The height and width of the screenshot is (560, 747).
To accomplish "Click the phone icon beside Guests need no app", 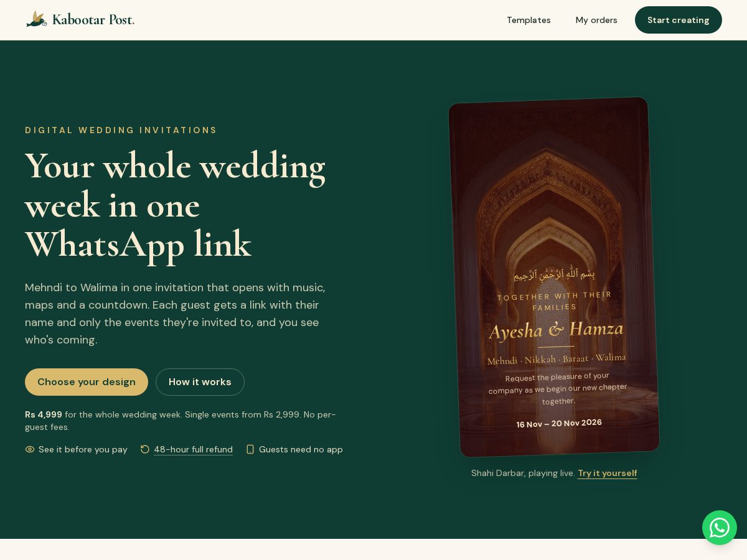I will click(250, 449).
